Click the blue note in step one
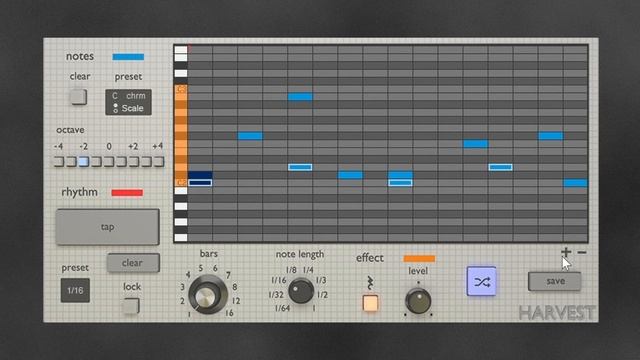This screenshot has height=360, width=640. point(200,175)
